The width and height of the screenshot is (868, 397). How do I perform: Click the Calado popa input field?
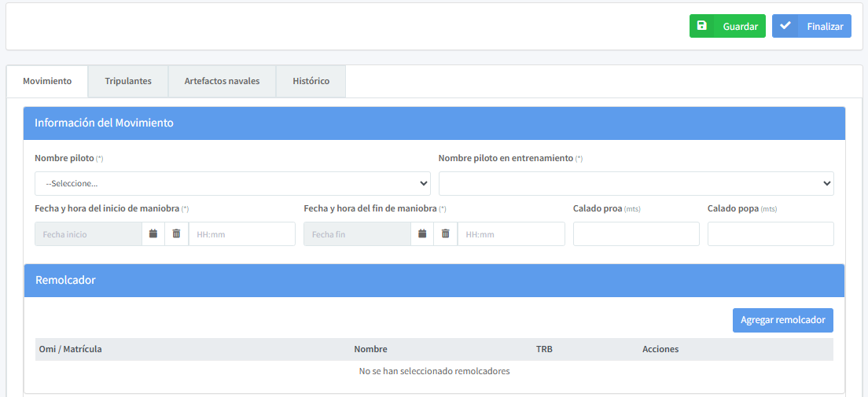(x=771, y=234)
